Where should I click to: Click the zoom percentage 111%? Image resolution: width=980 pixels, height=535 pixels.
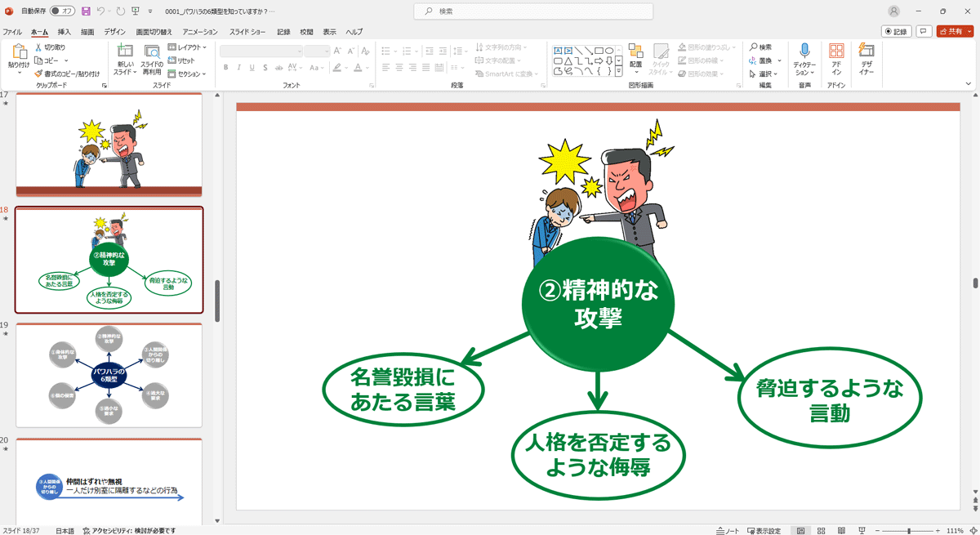tap(955, 530)
